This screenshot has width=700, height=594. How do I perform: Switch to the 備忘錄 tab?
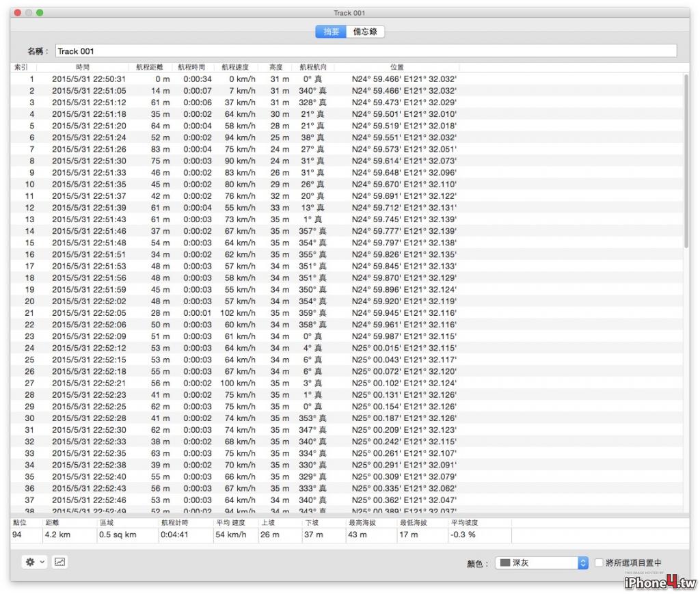(x=365, y=31)
